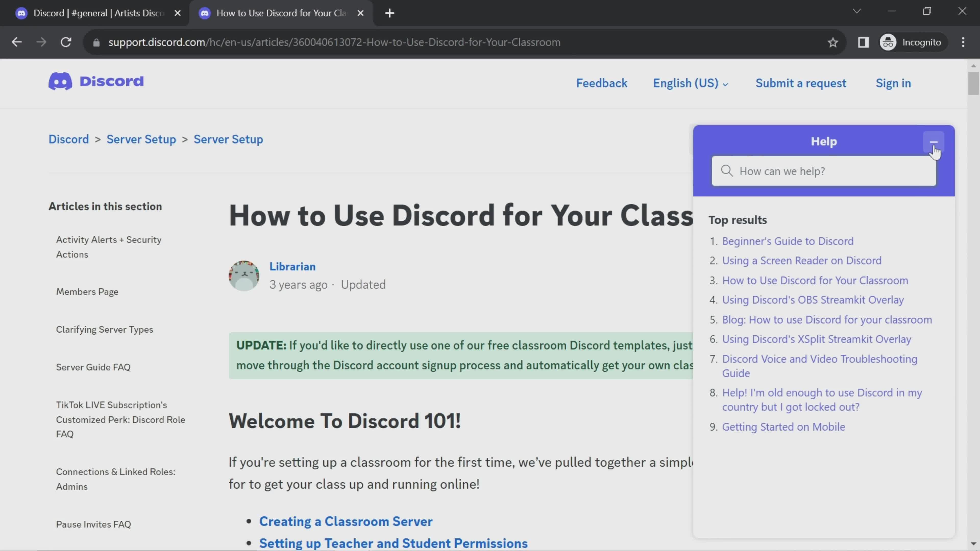
Task: Expand the English (US) language dropdown
Action: pyautogui.click(x=691, y=83)
